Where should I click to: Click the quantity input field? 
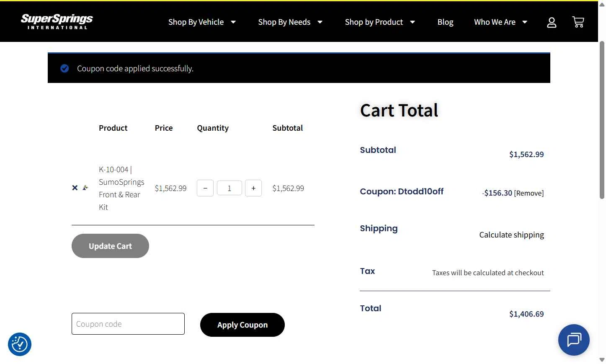230,188
